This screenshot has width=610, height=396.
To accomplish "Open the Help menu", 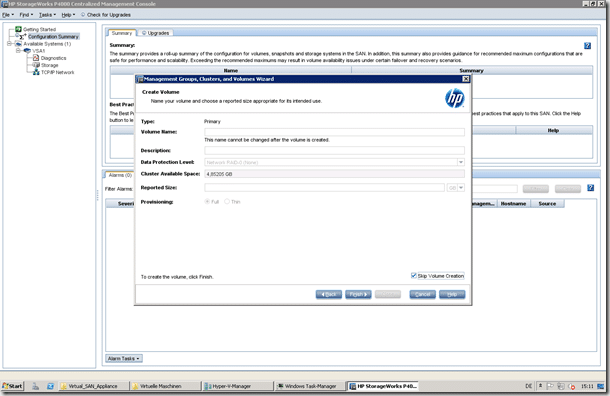I will click(68, 15).
